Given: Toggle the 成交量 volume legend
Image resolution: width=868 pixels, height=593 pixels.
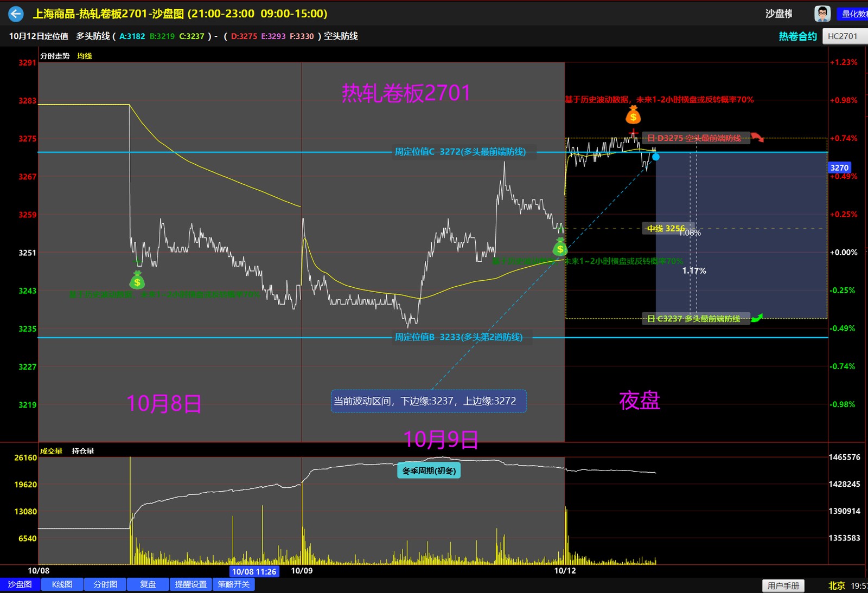Looking at the screenshot, I should 51,451.
